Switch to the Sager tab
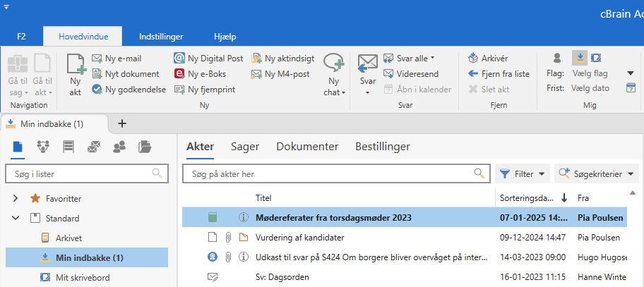Viewport: 644px width, 287px height. point(245,147)
